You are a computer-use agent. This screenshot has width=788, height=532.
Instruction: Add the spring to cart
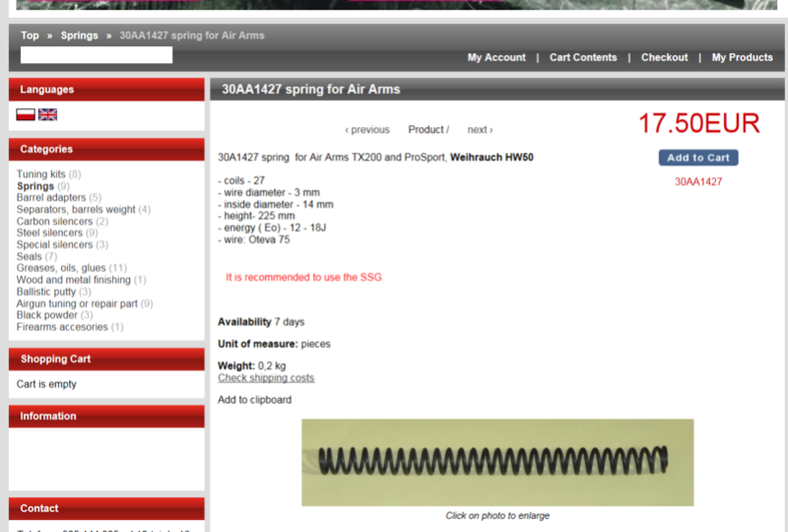click(x=698, y=158)
